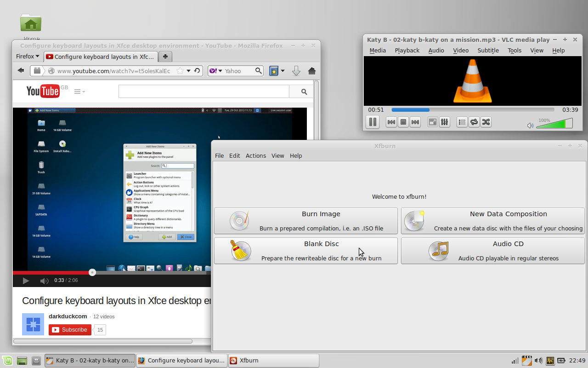Open the YouTube guide menu dropdown
The image size is (588, 368).
pos(80,92)
